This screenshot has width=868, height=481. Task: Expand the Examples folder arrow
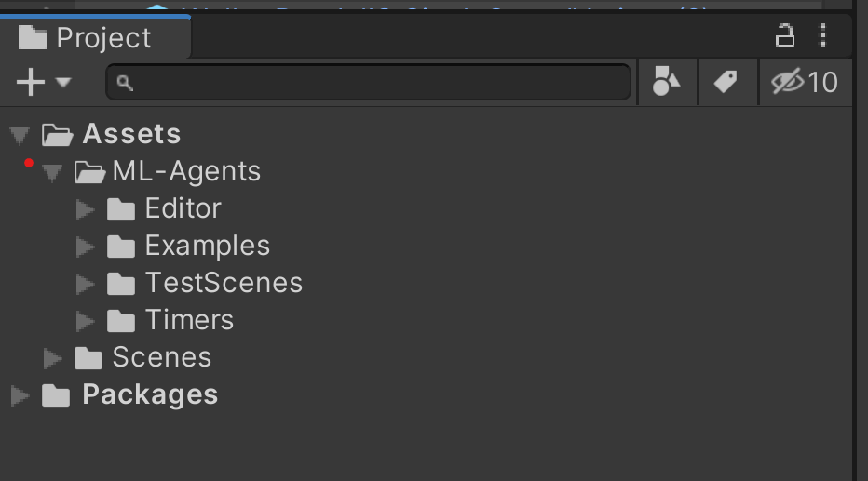85,247
